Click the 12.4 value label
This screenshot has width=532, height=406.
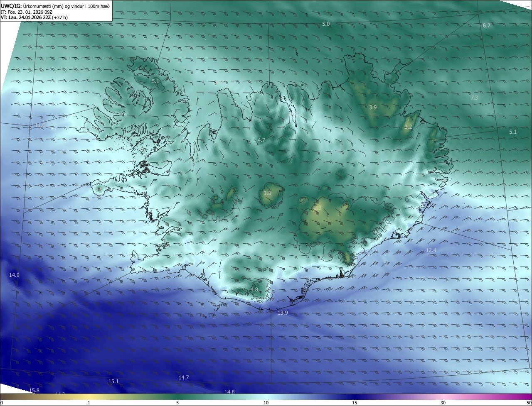[x=431, y=250]
